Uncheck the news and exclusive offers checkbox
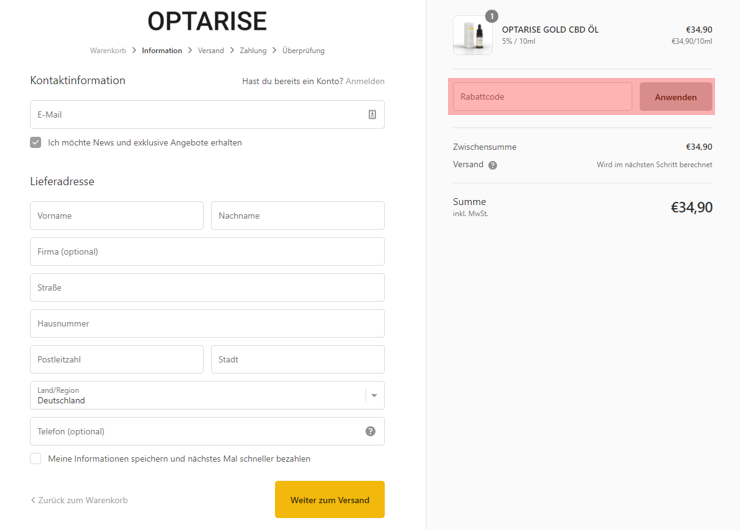Image resolution: width=740 pixels, height=530 pixels. (x=35, y=143)
